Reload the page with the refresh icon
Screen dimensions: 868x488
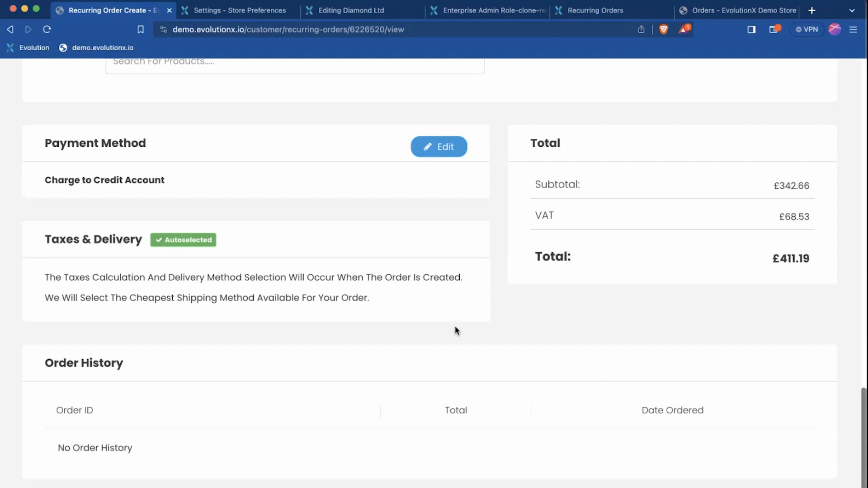click(x=47, y=29)
